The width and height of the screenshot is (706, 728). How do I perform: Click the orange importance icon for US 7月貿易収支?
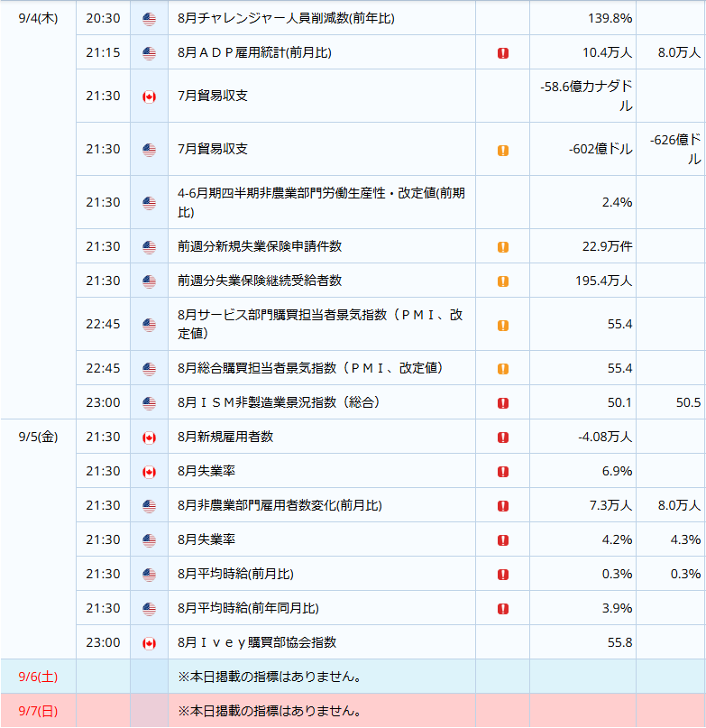[503, 150]
